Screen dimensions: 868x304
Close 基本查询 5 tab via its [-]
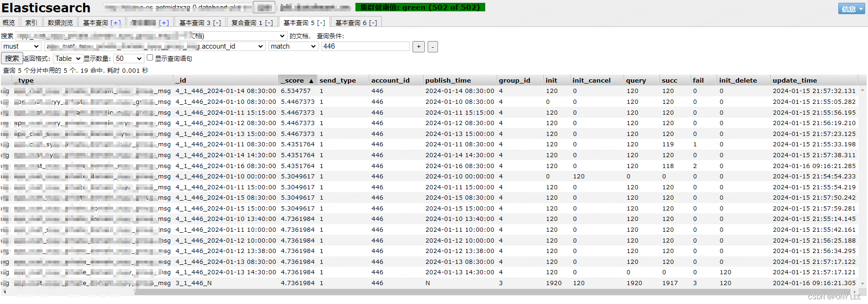click(x=321, y=23)
